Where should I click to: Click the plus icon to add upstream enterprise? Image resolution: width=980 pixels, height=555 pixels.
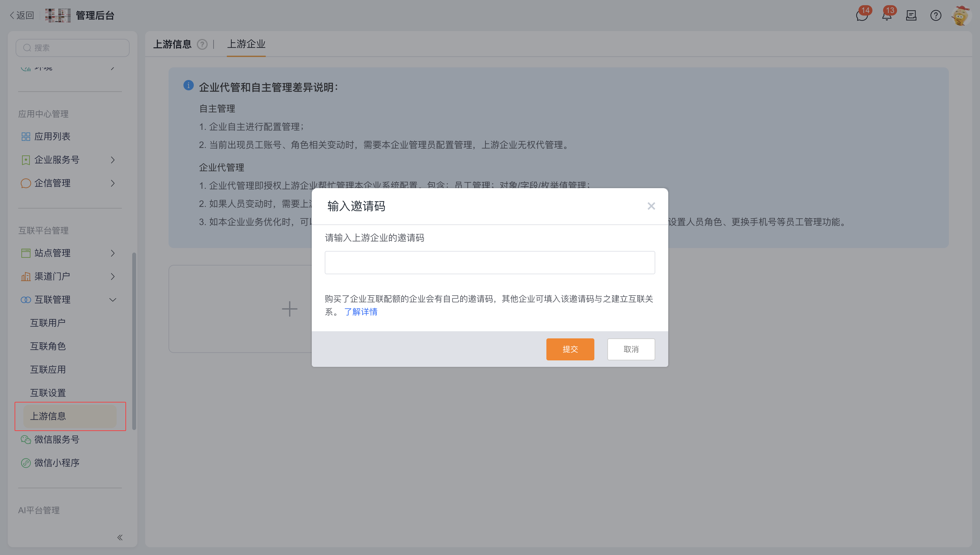click(289, 309)
